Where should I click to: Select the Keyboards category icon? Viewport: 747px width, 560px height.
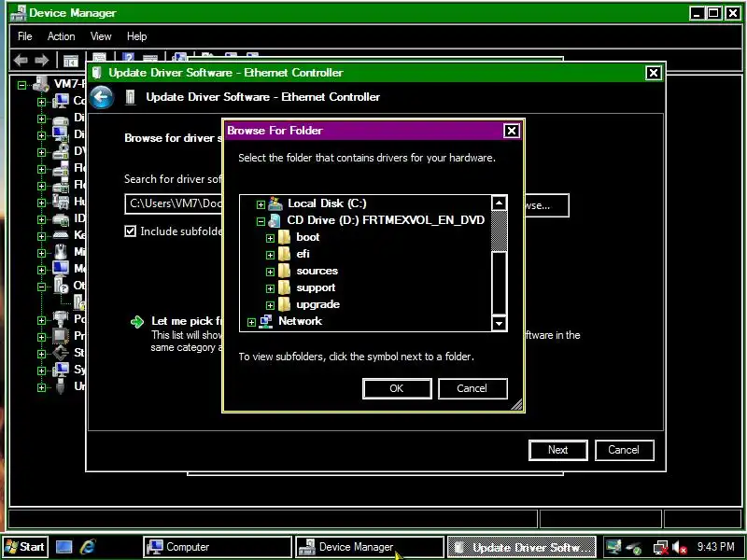(61, 235)
